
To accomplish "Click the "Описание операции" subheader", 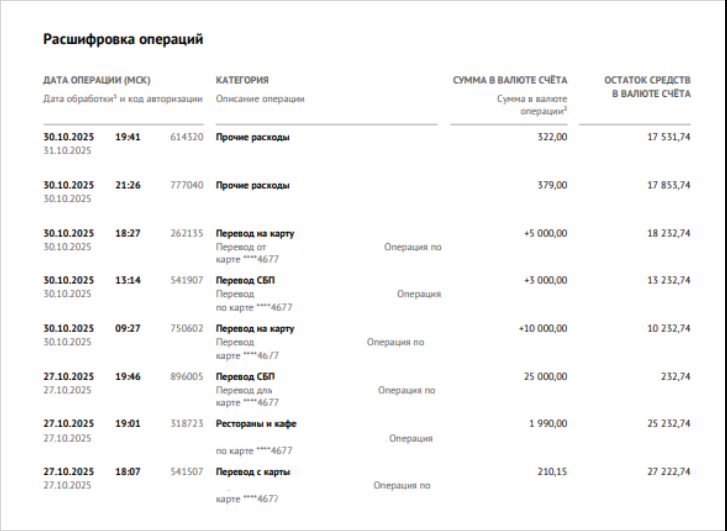I will (x=260, y=99).
